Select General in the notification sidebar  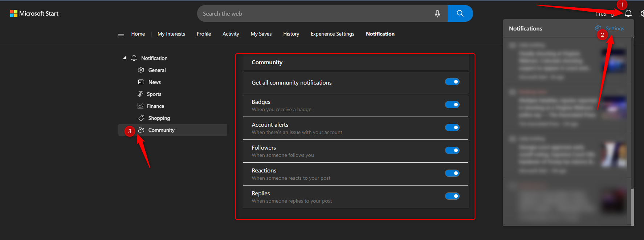(157, 70)
